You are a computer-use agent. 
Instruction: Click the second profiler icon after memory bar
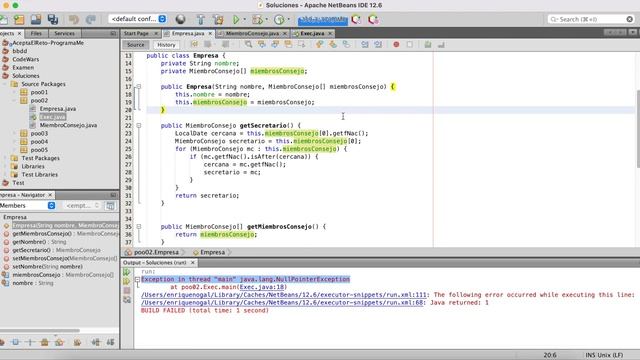(373, 19)
